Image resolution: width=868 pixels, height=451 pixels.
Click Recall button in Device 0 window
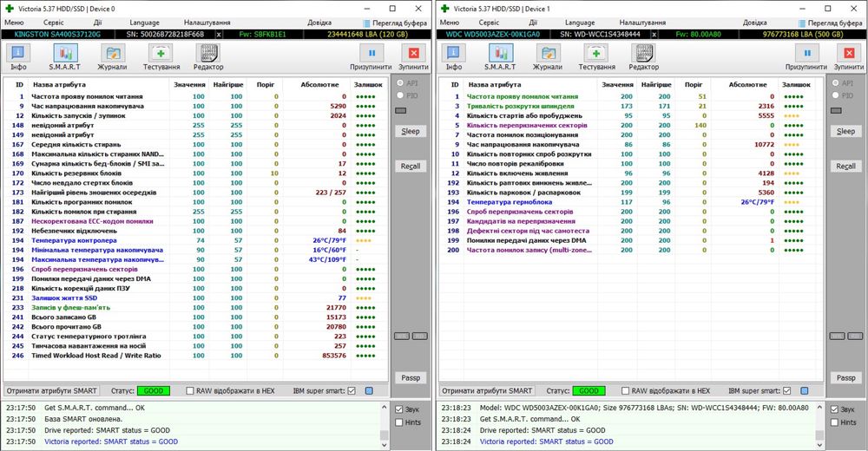[x=411, y=166]
